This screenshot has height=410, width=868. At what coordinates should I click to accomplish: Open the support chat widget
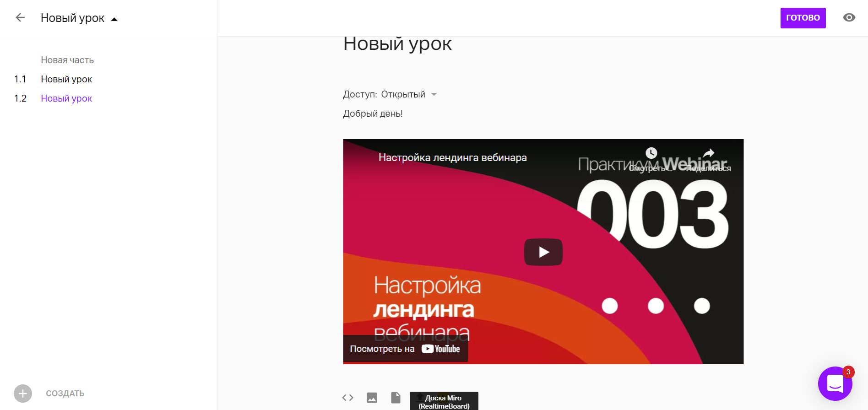(835, 383)
